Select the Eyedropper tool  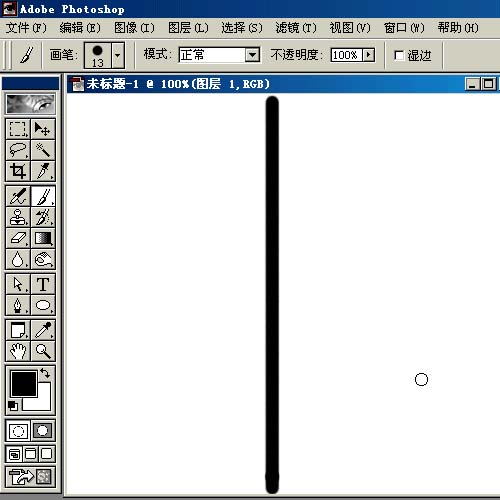tap(43, 330)
